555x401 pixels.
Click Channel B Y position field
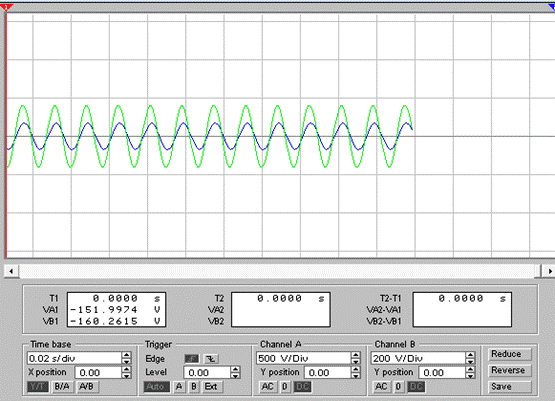click(x=442, y=373)
